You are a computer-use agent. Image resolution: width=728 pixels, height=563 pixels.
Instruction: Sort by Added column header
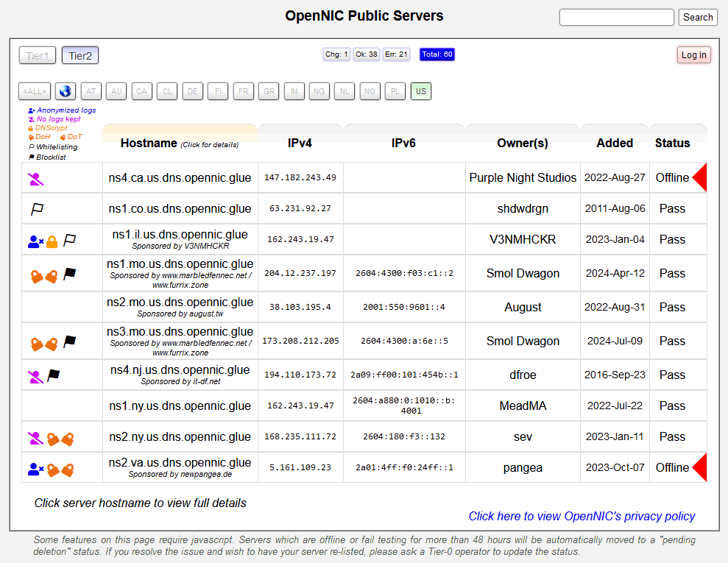(615, 144)
